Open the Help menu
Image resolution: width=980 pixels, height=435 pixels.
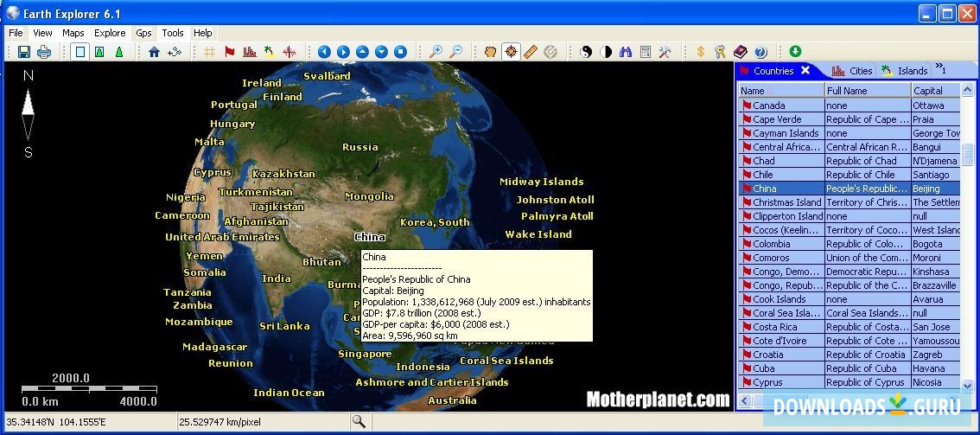pos(202,33)
